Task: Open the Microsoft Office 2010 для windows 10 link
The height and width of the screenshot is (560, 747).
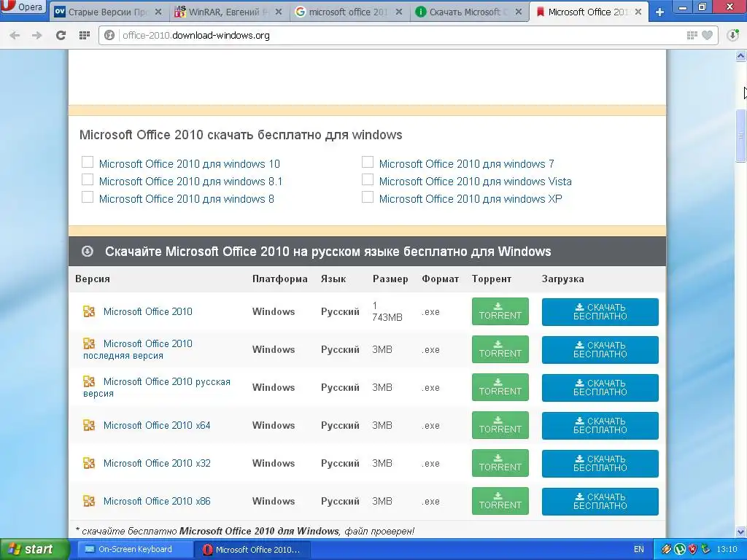Action: [189, 164]
